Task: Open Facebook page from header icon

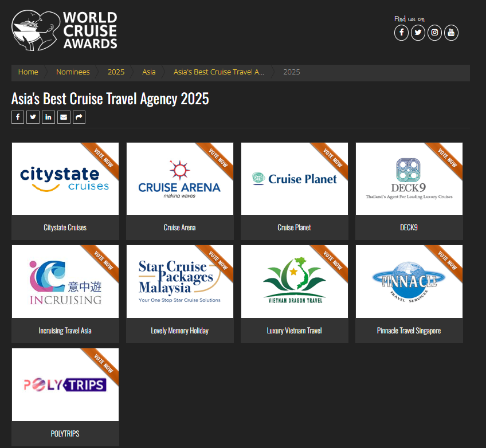Action: pos(401,33)
